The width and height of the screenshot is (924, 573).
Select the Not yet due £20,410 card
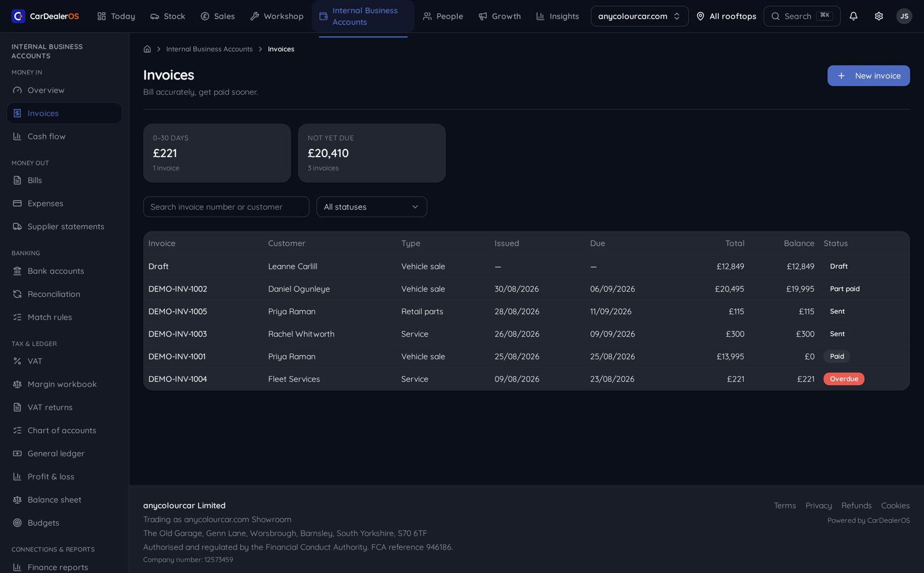(372, 153)
